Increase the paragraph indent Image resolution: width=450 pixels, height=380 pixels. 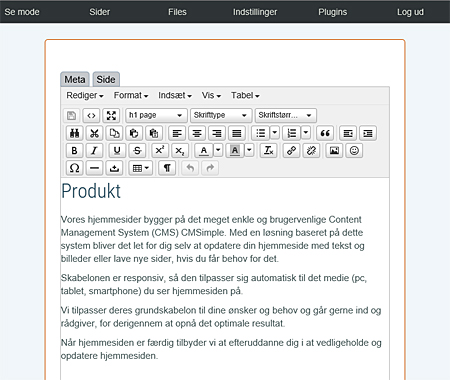click(x=368, y=133)
